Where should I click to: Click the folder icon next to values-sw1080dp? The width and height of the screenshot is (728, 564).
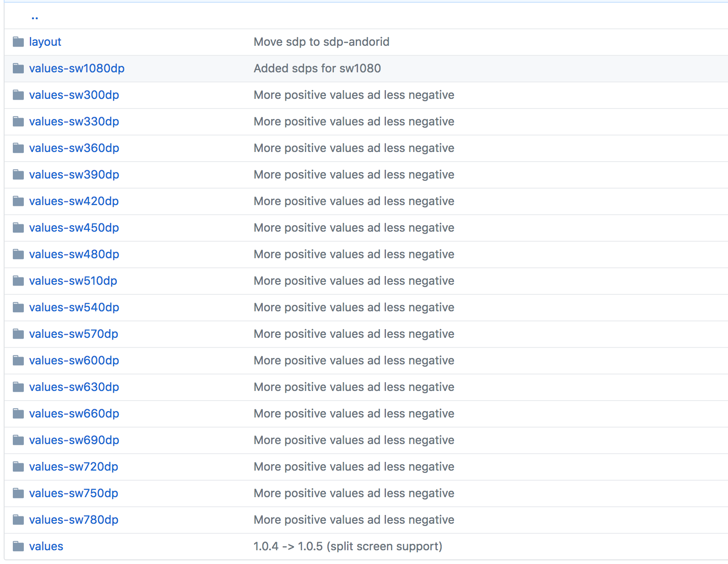click(18, 69)
